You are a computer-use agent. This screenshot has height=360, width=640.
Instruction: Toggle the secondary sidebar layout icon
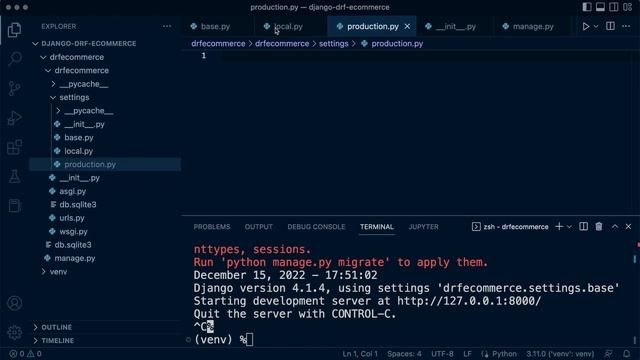[613, 7]
